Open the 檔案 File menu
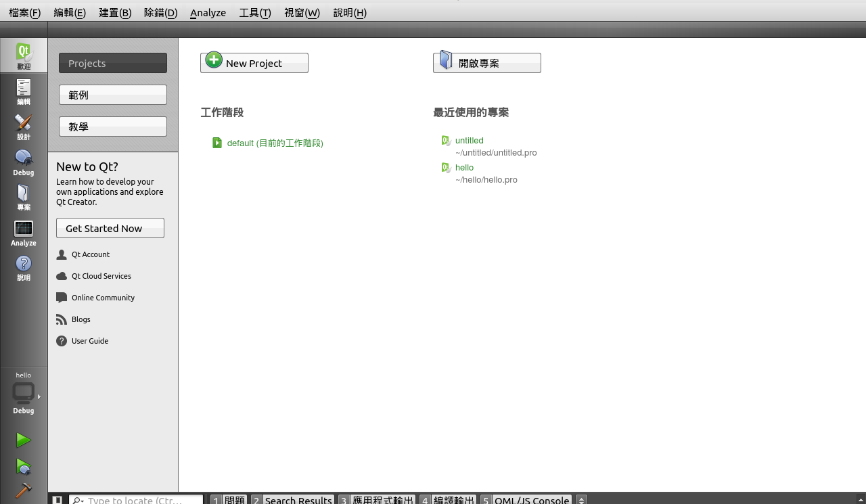This screenshot has width=866, height=504. coord(24,12)
